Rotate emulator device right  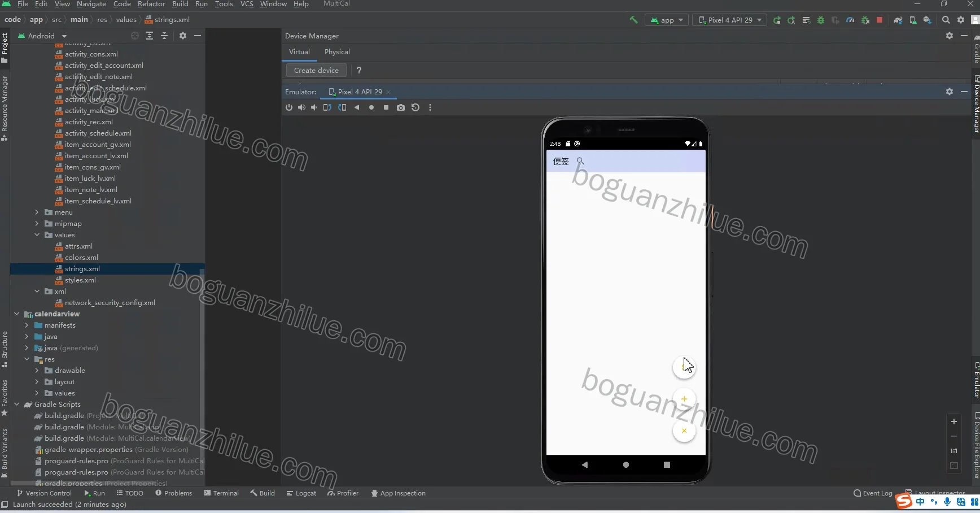[342, 107]
